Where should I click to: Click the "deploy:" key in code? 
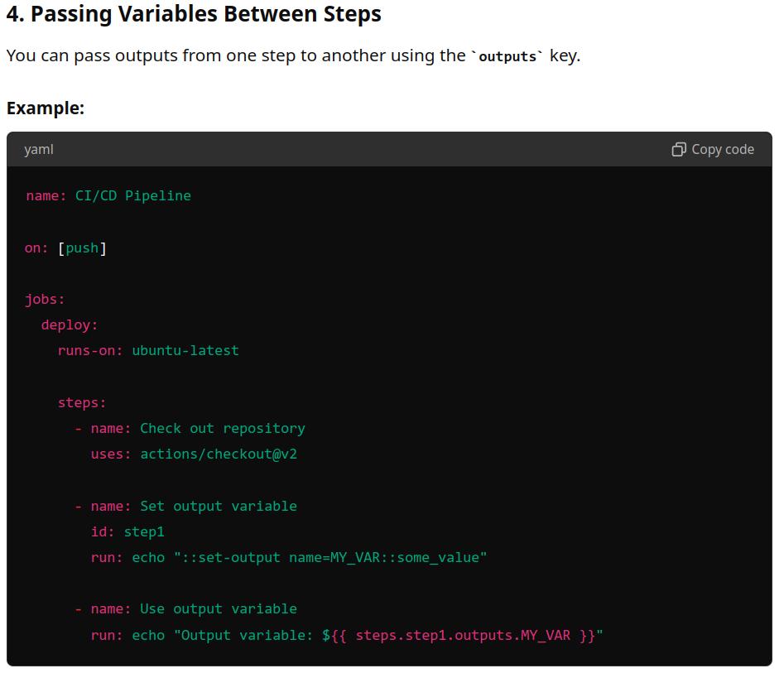[70, 324]
